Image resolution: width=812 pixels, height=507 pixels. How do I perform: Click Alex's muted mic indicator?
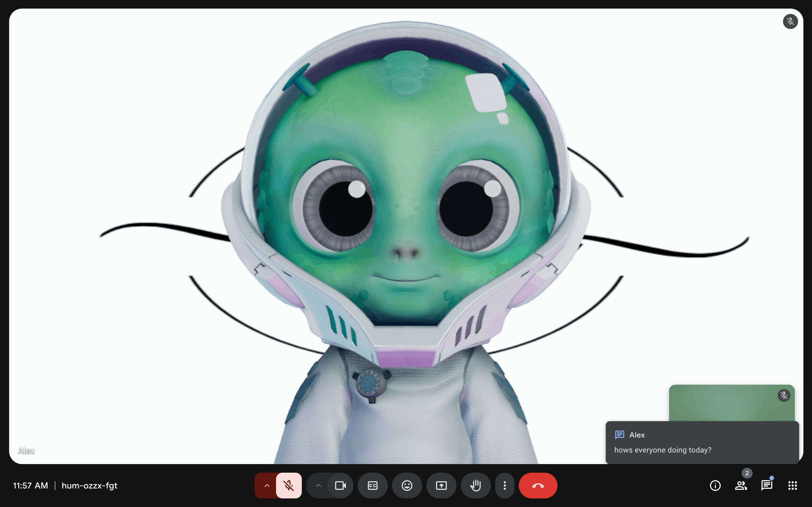click(790, 21)
